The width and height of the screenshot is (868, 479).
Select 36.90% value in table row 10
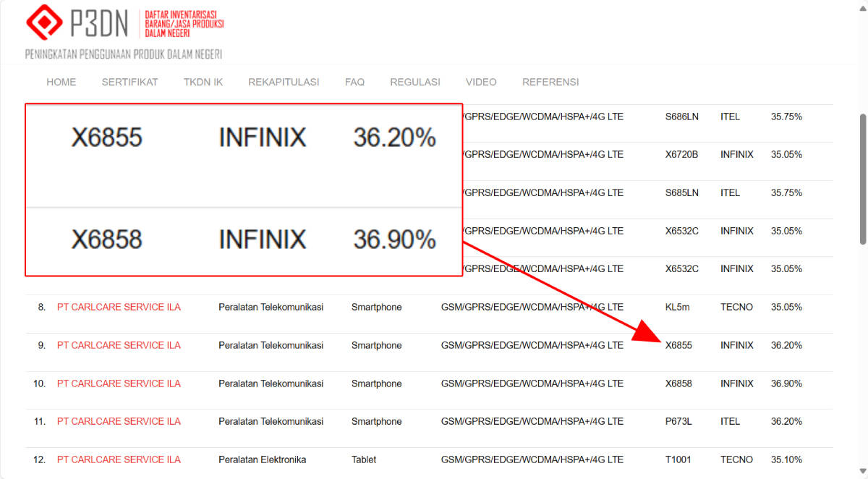[x=786, y=383]
